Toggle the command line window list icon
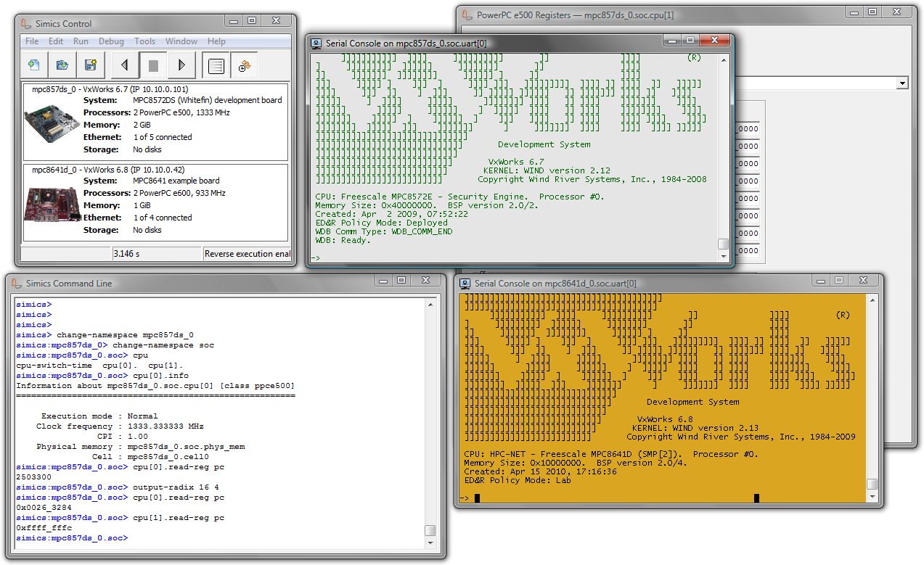This screenshot has height=565, width=924. pyautogui.click(x=216, y=65)
